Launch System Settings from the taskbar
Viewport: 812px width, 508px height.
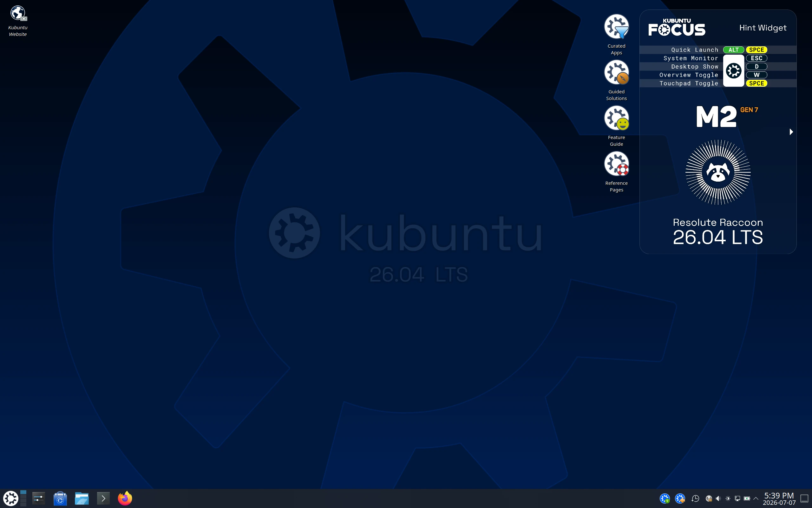39,498
